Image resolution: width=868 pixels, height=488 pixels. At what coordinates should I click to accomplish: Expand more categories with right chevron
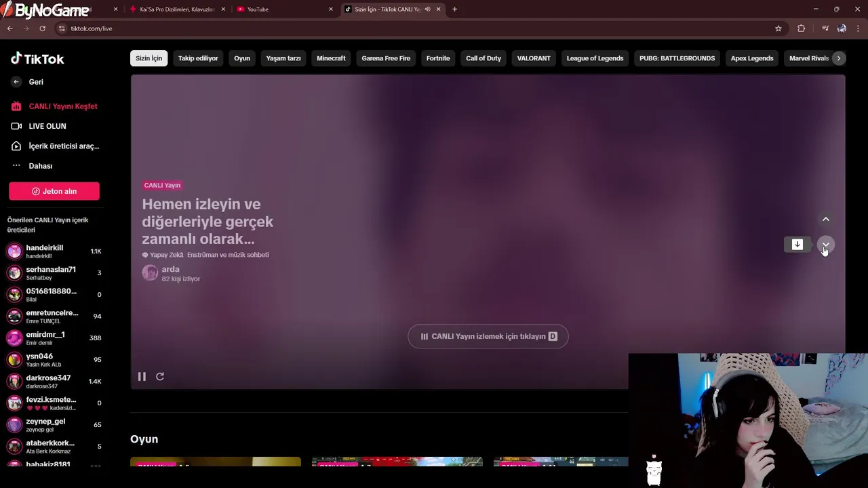click(x=839, y=58)
